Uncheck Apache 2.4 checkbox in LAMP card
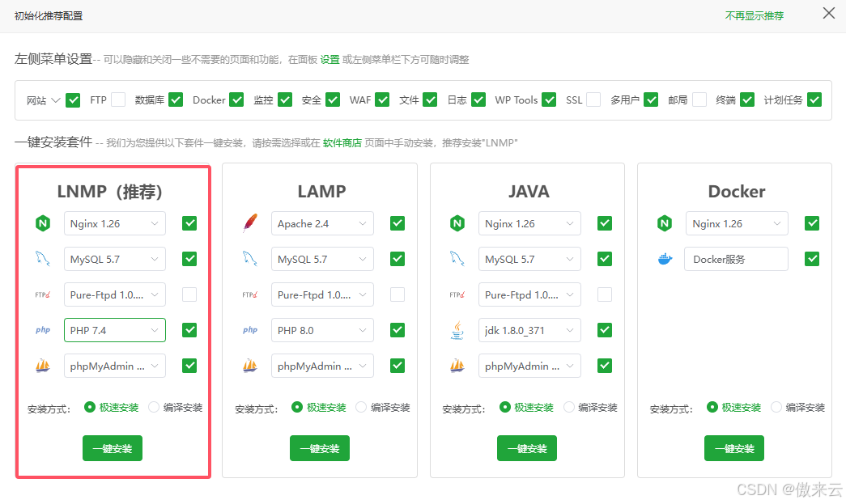 pos(397,223)
